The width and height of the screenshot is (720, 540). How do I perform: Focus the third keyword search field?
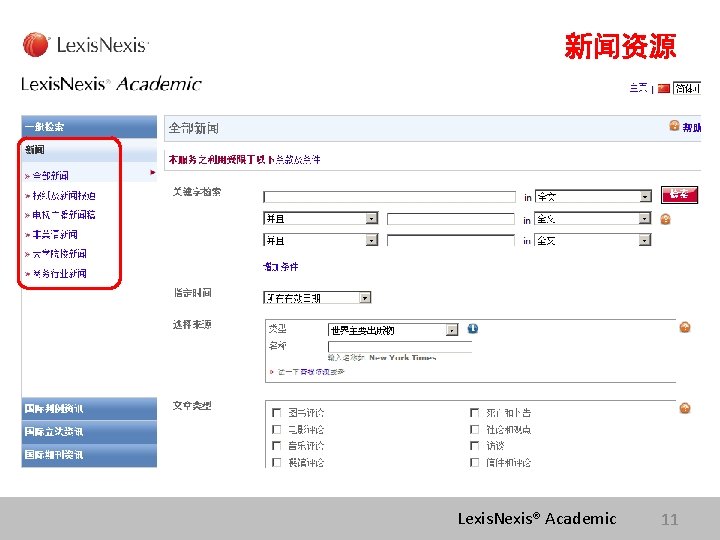point(450,240)
